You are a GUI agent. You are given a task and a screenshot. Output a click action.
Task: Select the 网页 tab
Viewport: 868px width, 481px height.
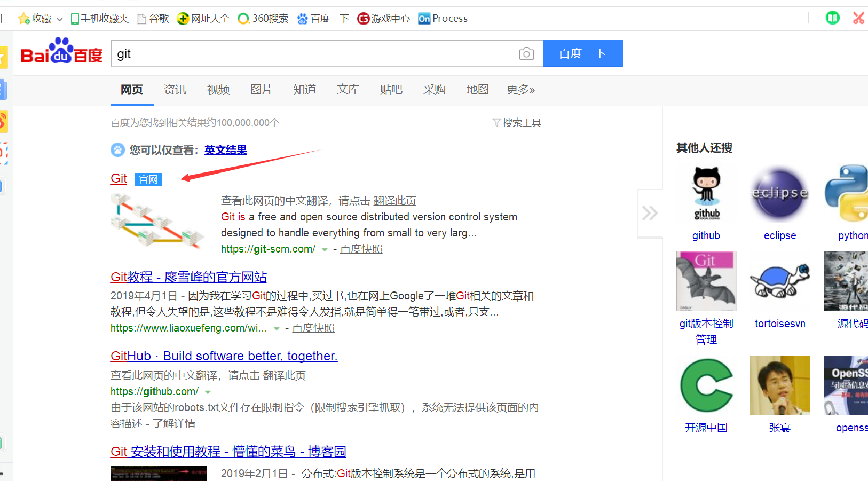(x=132, y=90)
